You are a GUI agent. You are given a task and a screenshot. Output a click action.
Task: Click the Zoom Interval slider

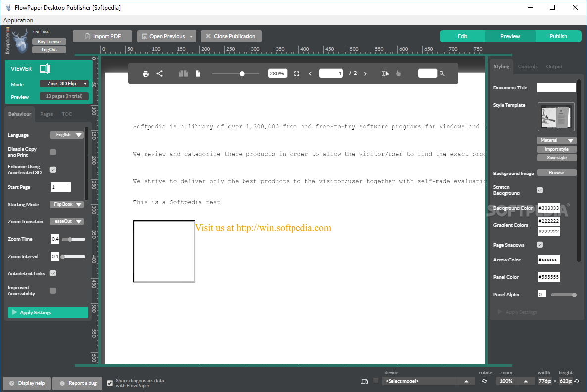point(73,256)
